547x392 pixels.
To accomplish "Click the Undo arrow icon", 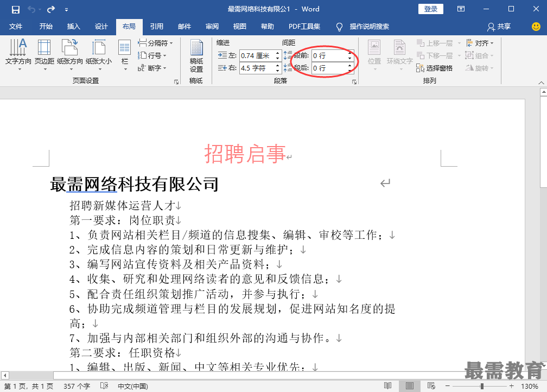I will pyautogui.click(x=31, y=9).
